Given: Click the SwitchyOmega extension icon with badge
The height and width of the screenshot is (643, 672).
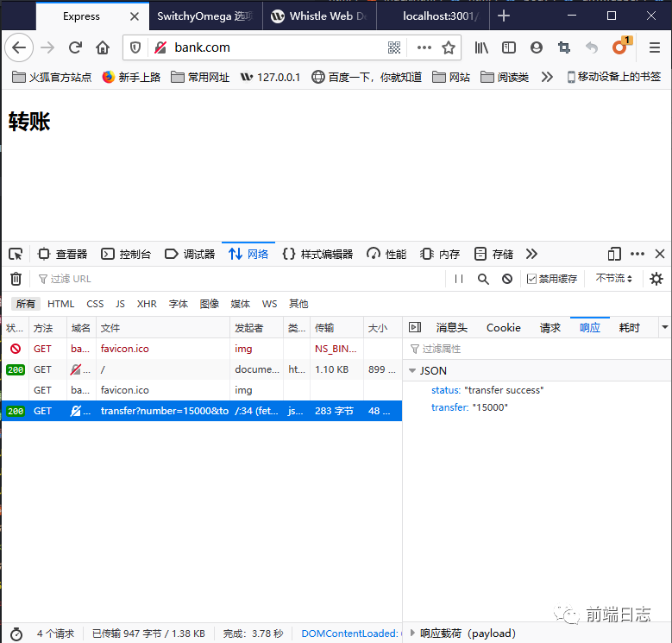Looking at the screenshot, I should pyautogui.click(x=620, y=47).
